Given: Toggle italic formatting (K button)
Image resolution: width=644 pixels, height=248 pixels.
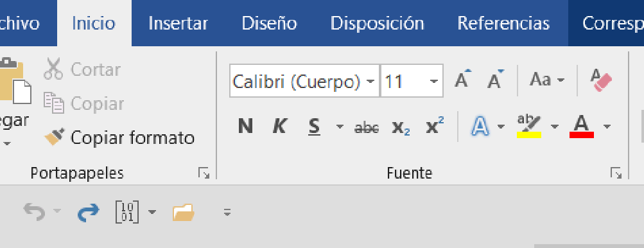Looking at the screenshot, I should (x=279, y=126).
